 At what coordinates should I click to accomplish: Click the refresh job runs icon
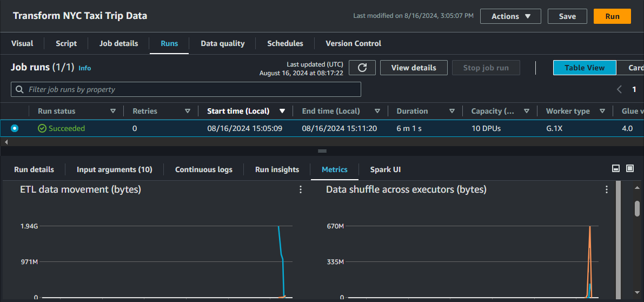(x=362, y=68)
